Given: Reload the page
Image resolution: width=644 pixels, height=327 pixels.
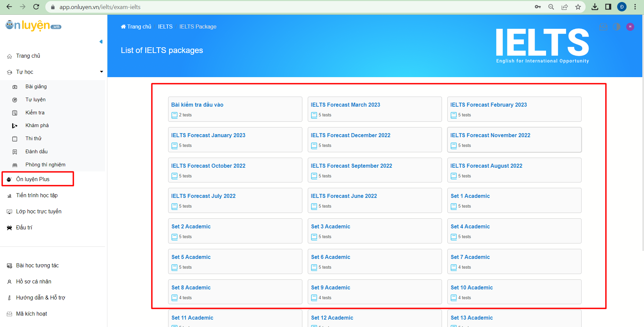Looking at the screenshot, I should pyautogui.click(x=36, y=7).
